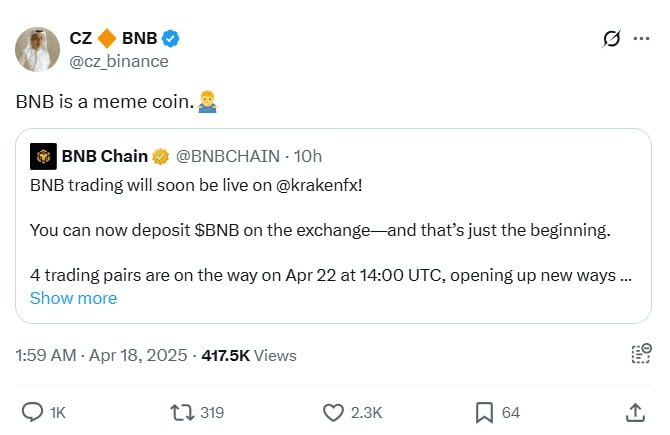Follow the @krakenfx mention link
Screen dimensions: 670x435
coord(319,185)
